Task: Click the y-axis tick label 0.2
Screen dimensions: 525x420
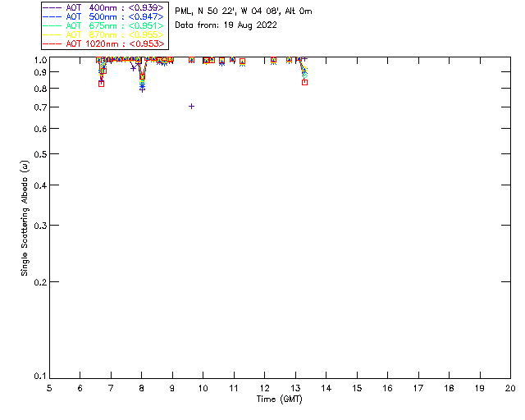Action: [40, 282]
